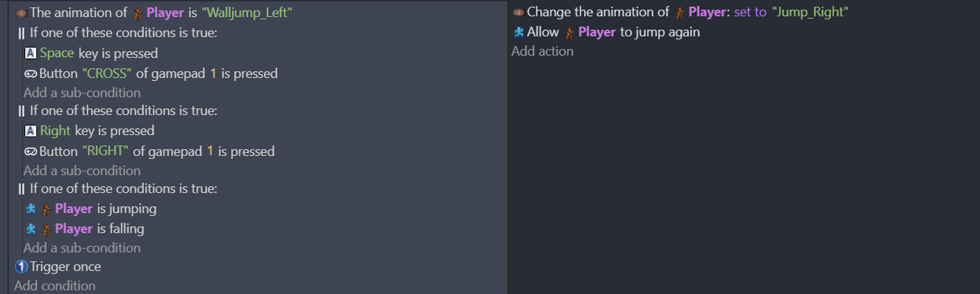The height and width of the screenshot is (294, 980).
Task: Add a sub-condition under Right key group
Action: (82, 171)
